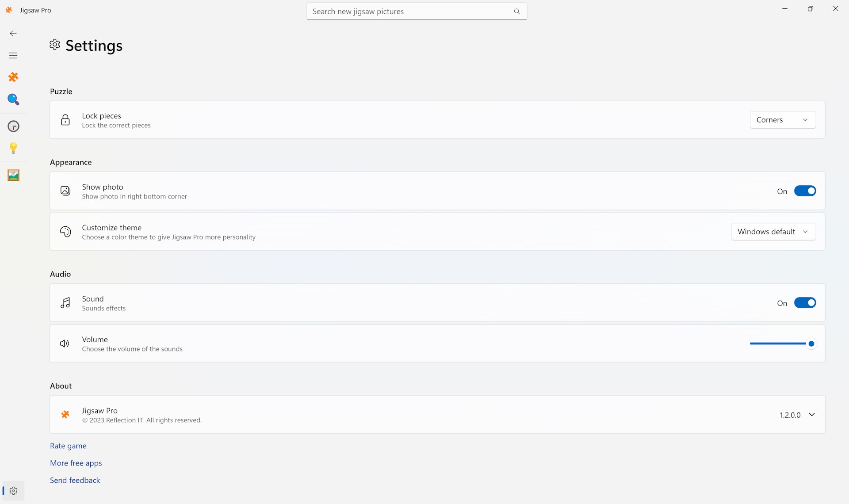The image size is (849, 504).
Task: Open the magnifier search pictures page
Action: (13, 99)
